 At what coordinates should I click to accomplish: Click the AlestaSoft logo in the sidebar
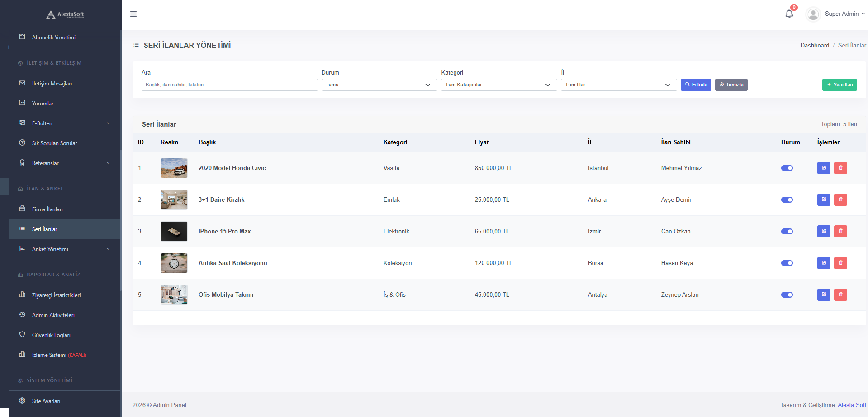coord(65,14)
